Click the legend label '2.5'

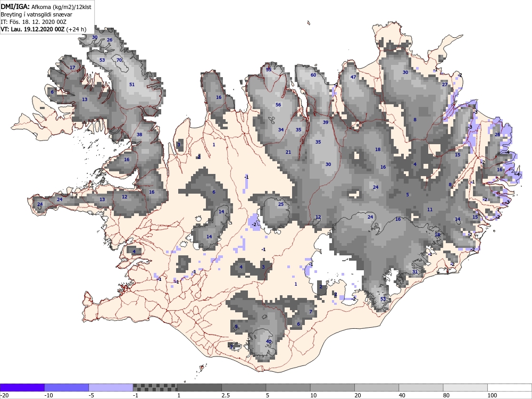[225, 395]
